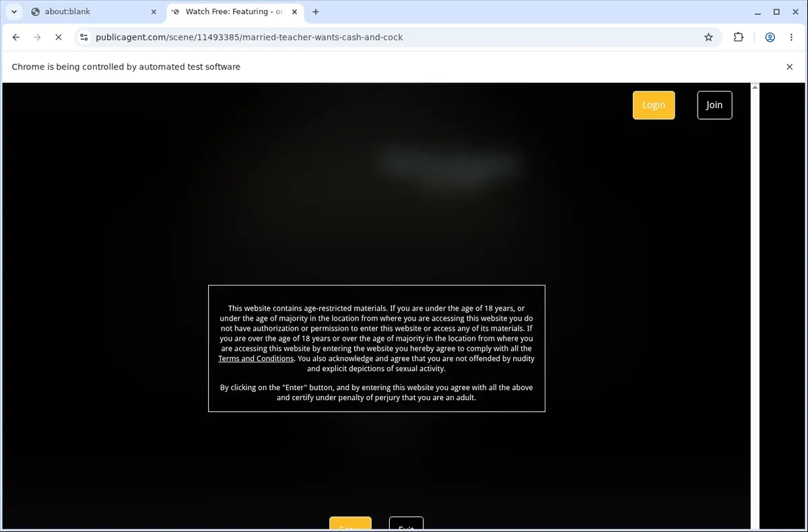Select the Watch Free: Featuring tab

coord(234,11)
